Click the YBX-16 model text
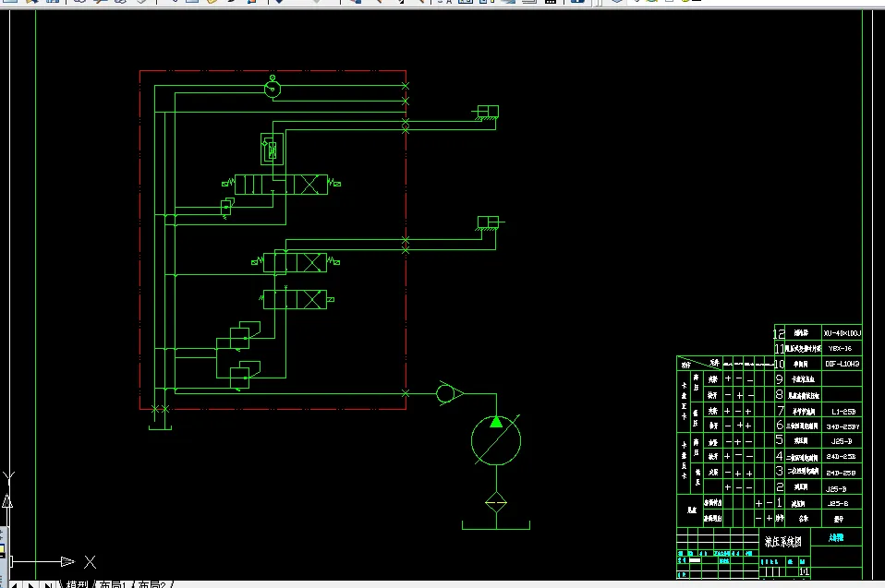The image size is (885, 588). 840,348
